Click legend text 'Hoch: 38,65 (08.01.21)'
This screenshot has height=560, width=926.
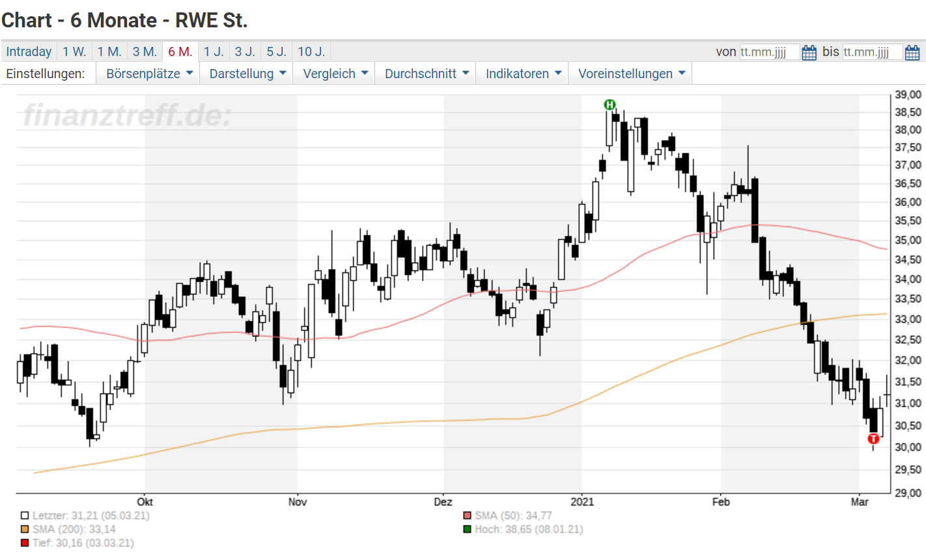[x=529, y=529]
